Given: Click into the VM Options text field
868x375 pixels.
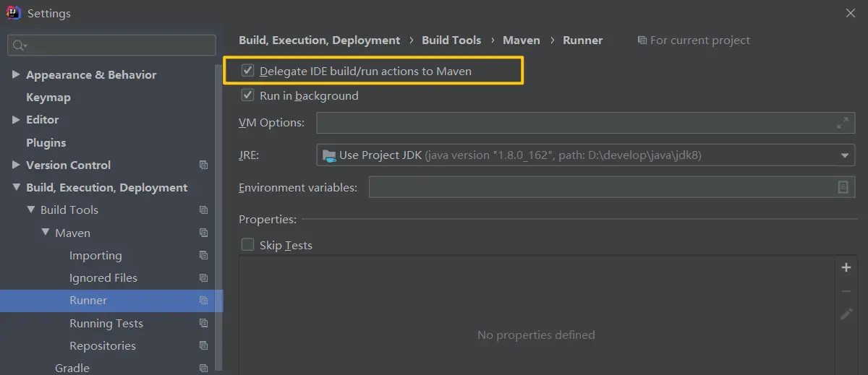Looking at the screenshot, I should (571, 123).
